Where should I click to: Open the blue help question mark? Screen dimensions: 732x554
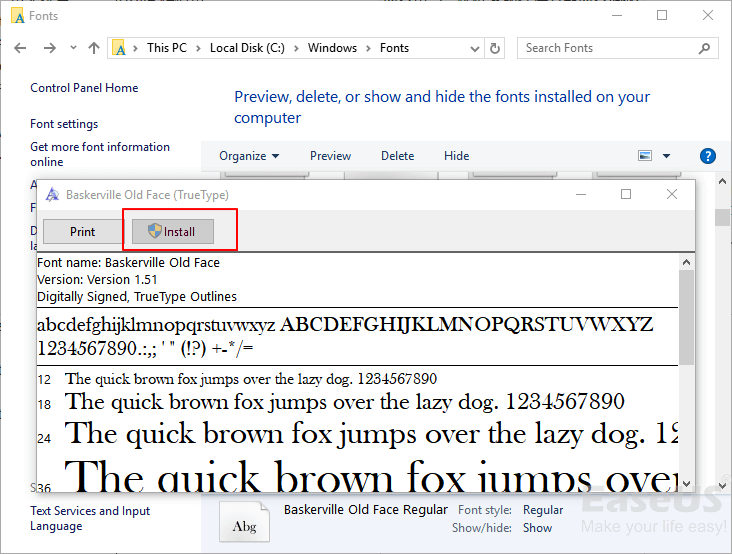pos(708,156)
